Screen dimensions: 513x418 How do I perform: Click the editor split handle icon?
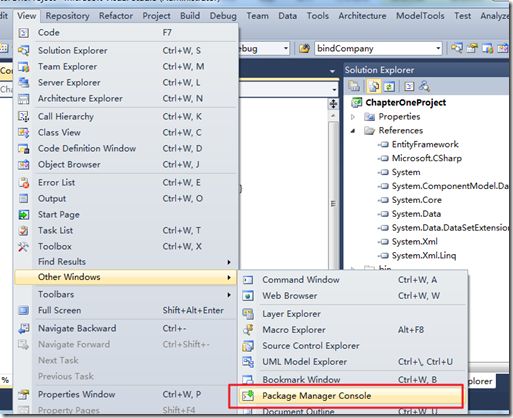coord(333,104)
